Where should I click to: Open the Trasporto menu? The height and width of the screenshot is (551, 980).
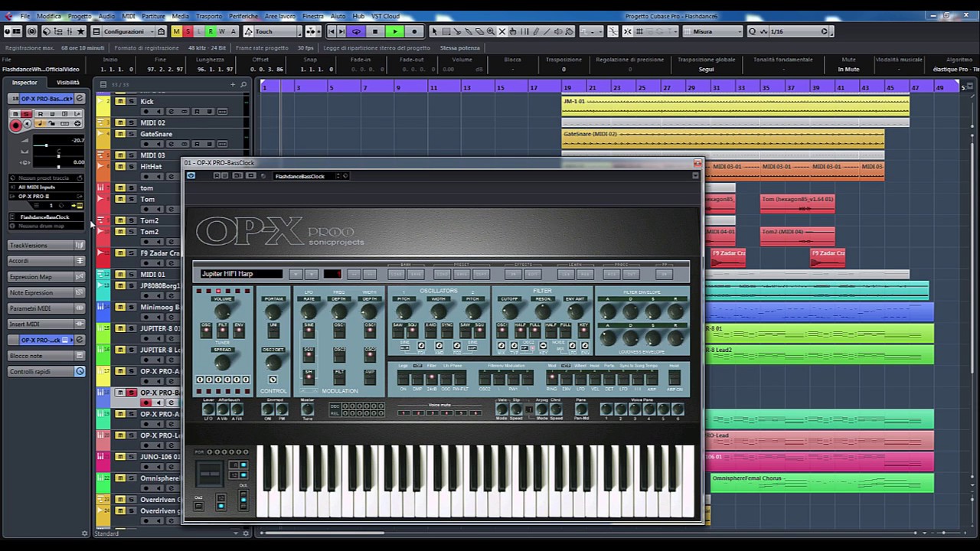pos(208,16)
